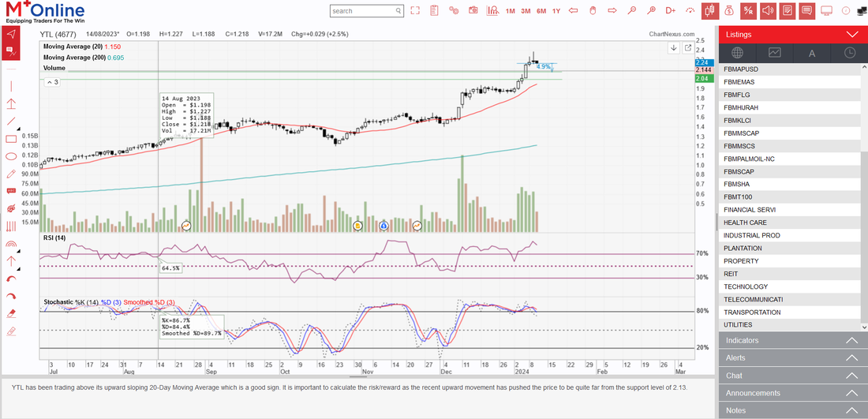Select FBMAPUSD in the listings
Viewport: 868px width, 419px height.
[790, 69]
